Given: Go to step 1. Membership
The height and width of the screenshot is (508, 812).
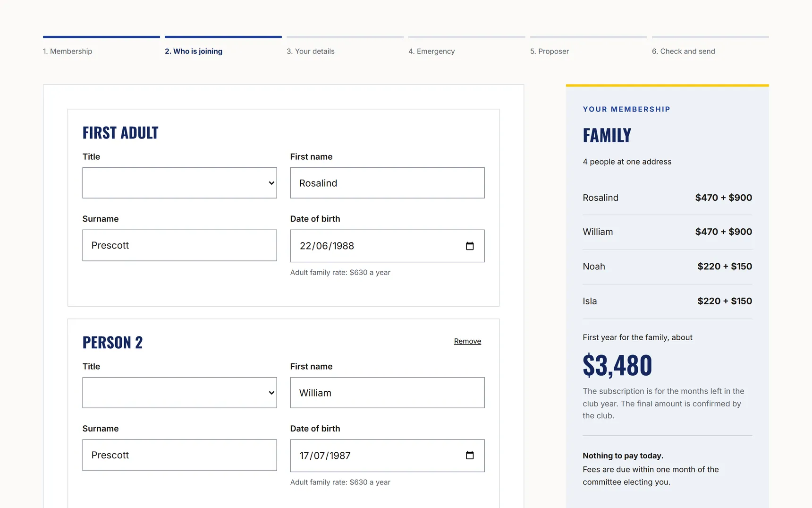Looking at the screenshot, I should coord(68,51).
